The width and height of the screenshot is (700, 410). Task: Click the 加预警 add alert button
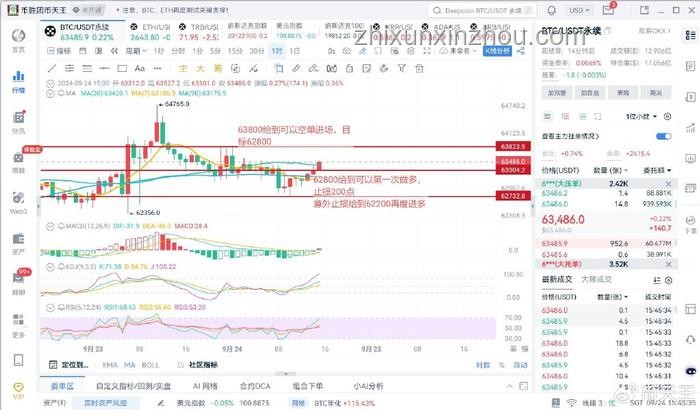(x=557, y=93)
